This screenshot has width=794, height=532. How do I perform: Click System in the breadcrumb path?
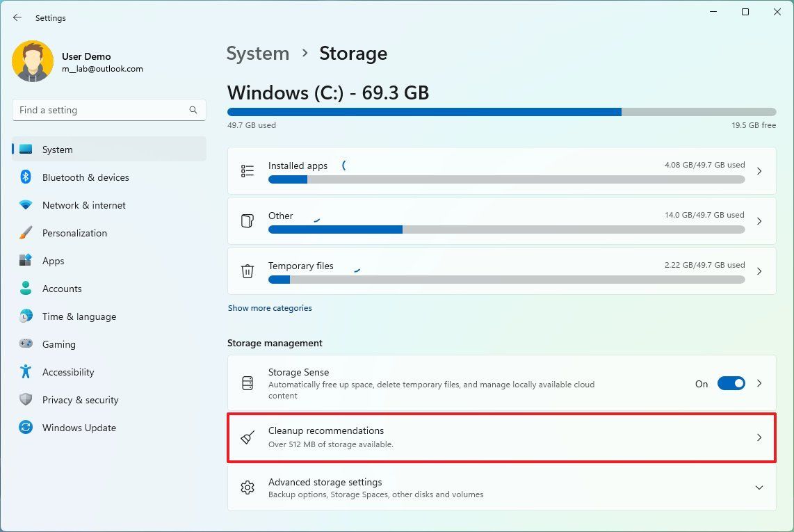[x=258, y=53]
